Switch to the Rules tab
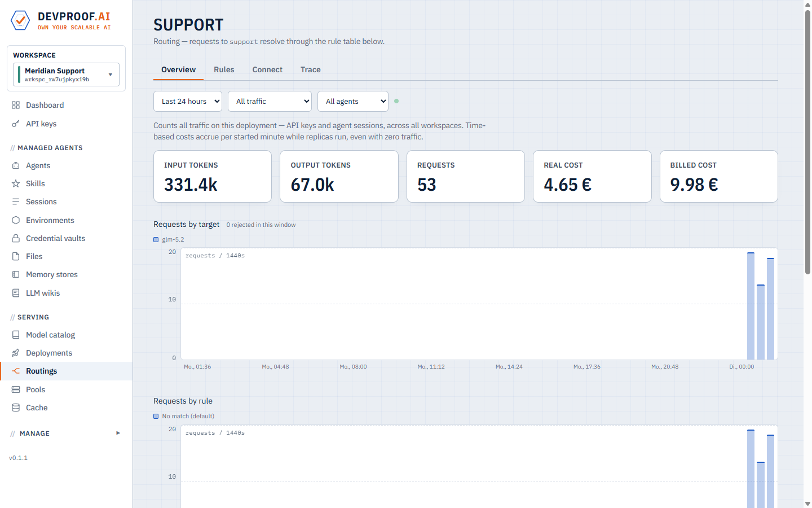The image size is (812, 508). point(224,69)
